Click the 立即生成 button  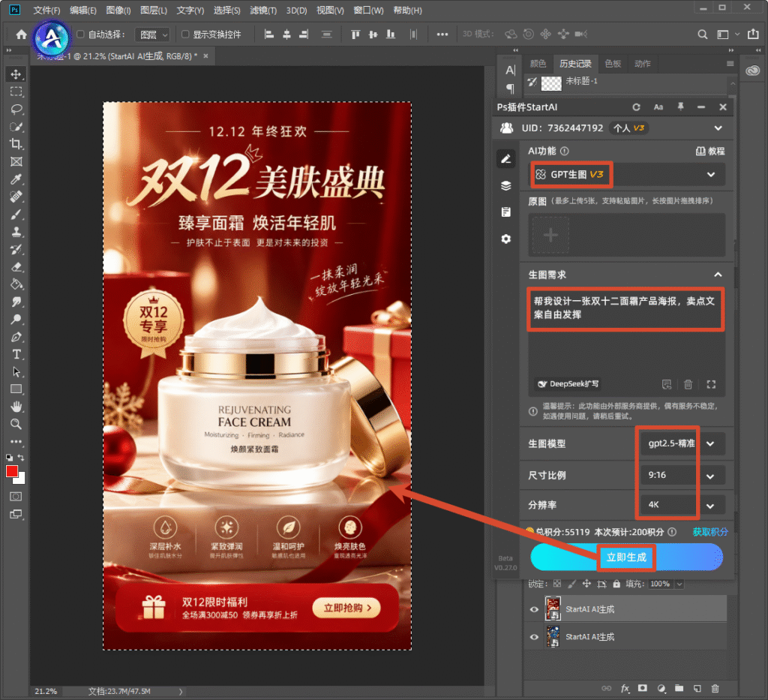click(x=626, y=557)
